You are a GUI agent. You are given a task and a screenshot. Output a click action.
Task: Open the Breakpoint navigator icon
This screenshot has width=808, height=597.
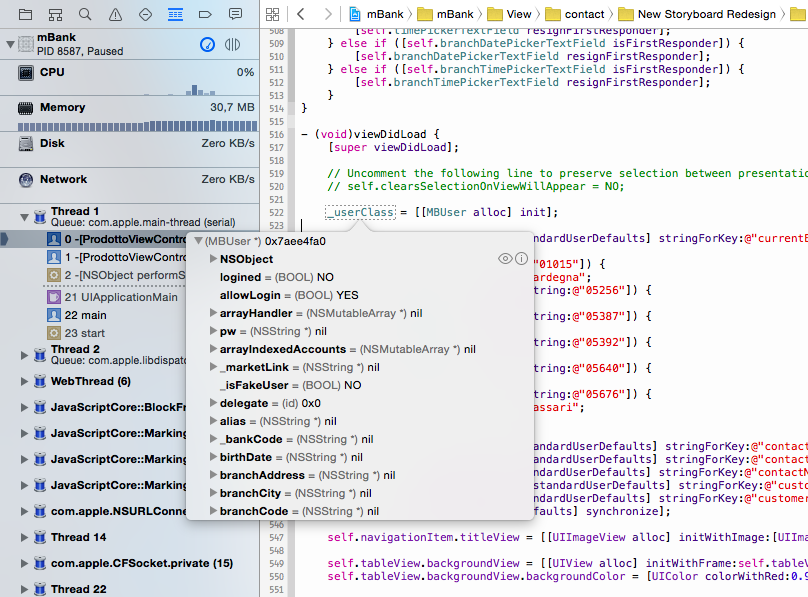pyautogui.click(x=205, y=14)
